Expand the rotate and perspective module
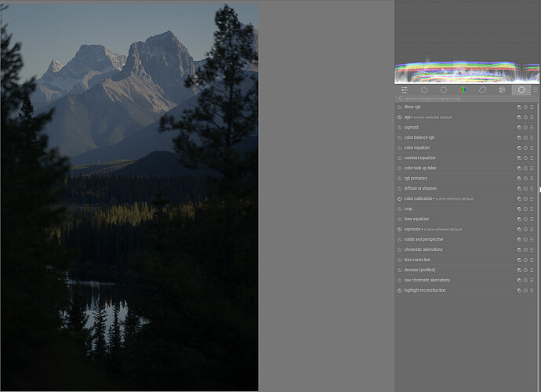Image resolution: width=541 pixels, height=392 pixels. (x=423, y=239)
